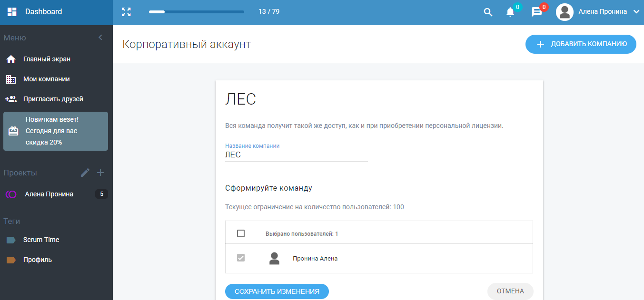The width and height of the screenshot is (644, 300).
Task: Click СОХРАНИТЬ ИЗМЕНЕНИЯ button
Action: [277, 291]
